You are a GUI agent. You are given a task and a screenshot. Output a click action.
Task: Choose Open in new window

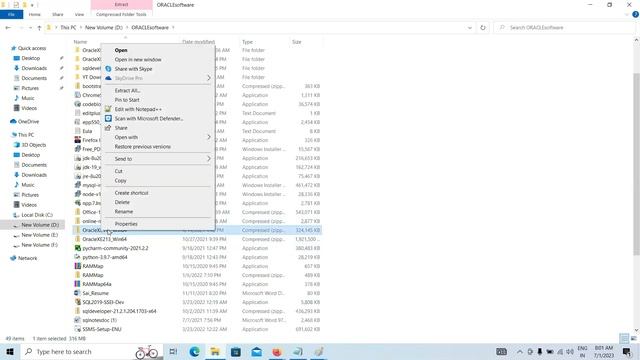(x=138, y=60)
